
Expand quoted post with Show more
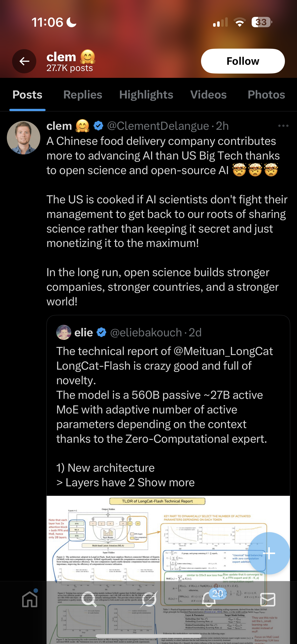pyautogui.click(x=166, y=482)
